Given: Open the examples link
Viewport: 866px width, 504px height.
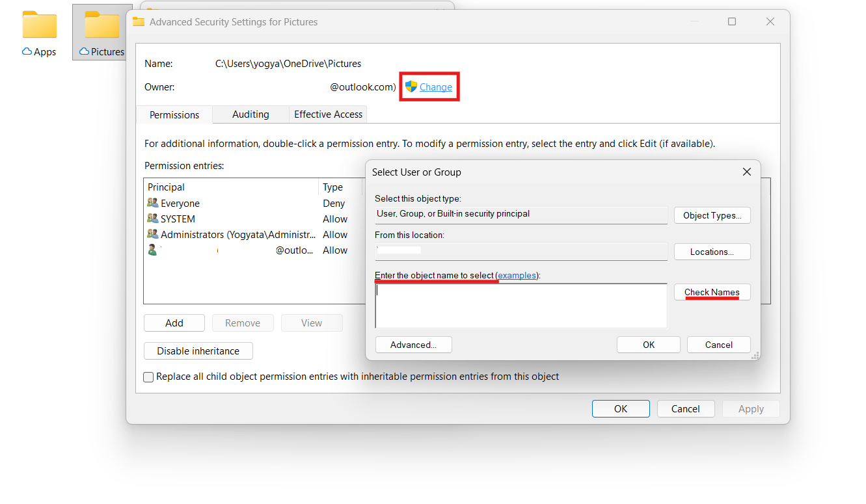Looking at the screenshot, I should pyautogui.click(x=517, y=275).
